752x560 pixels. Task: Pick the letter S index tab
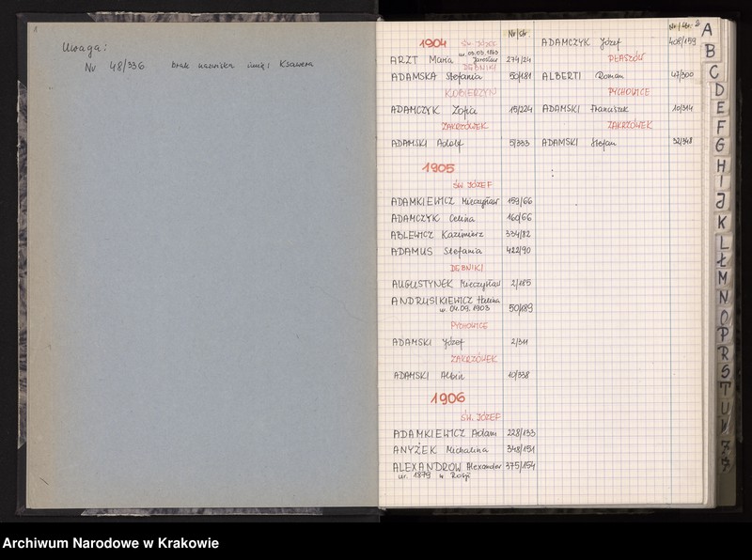click(x=725, y=371)
